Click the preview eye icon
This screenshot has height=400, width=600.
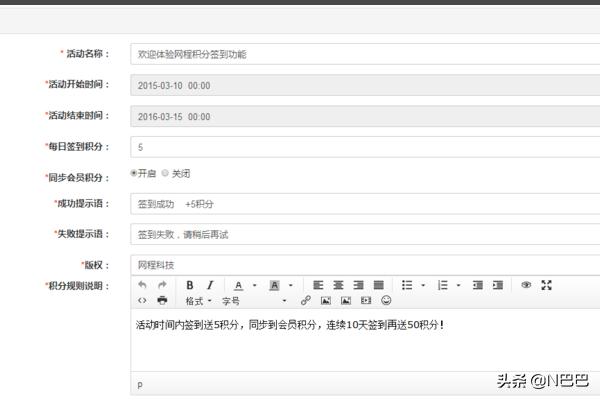pyautogui.click(x=526, y=285)
